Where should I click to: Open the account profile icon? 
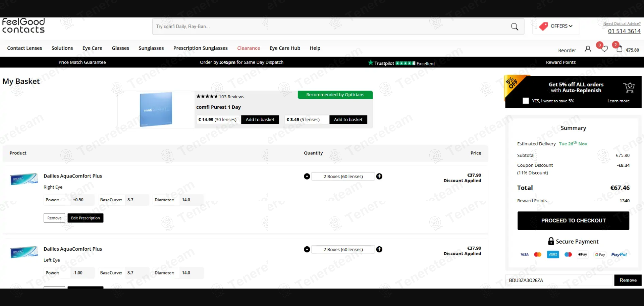pos(588,49)
